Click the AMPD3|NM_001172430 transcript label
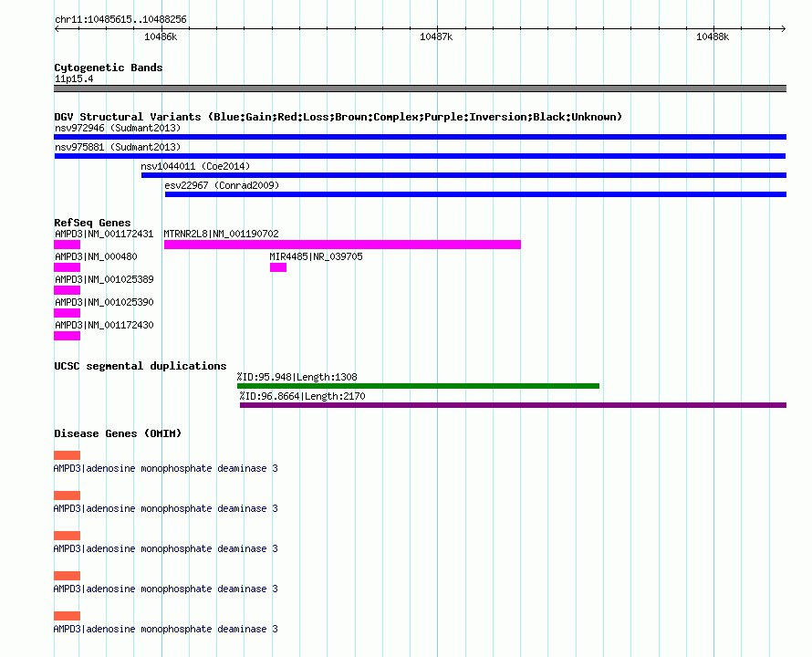The width and height of the screenshot is (812, 657). click(x=104, y=325)
